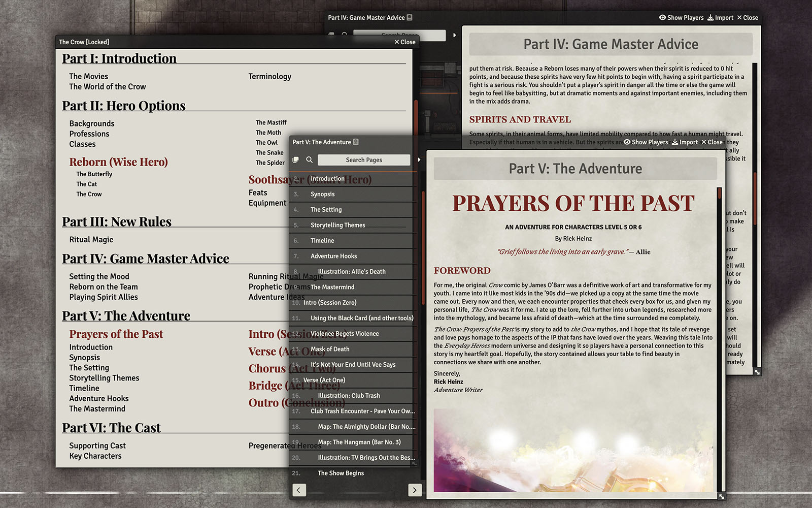
Task: Open Ritual Magic link in New Rules
Action: coord(91,239)
